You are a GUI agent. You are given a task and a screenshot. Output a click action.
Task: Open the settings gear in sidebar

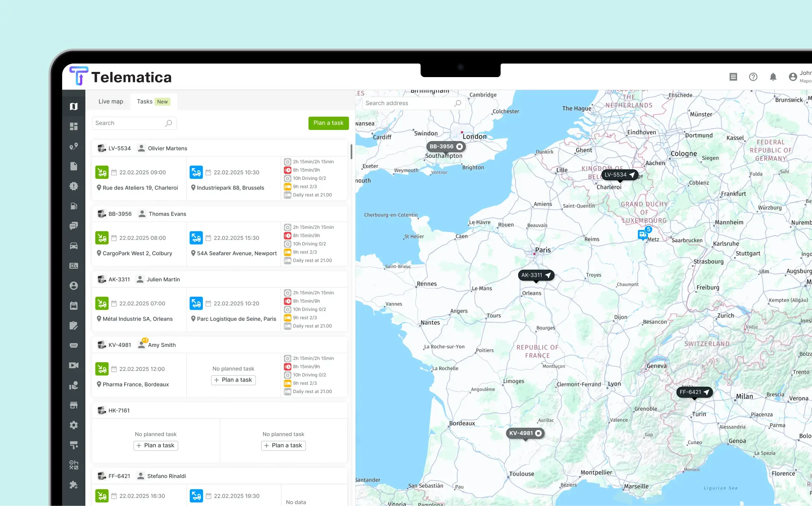pyautogui.click(x=74, y=425)
